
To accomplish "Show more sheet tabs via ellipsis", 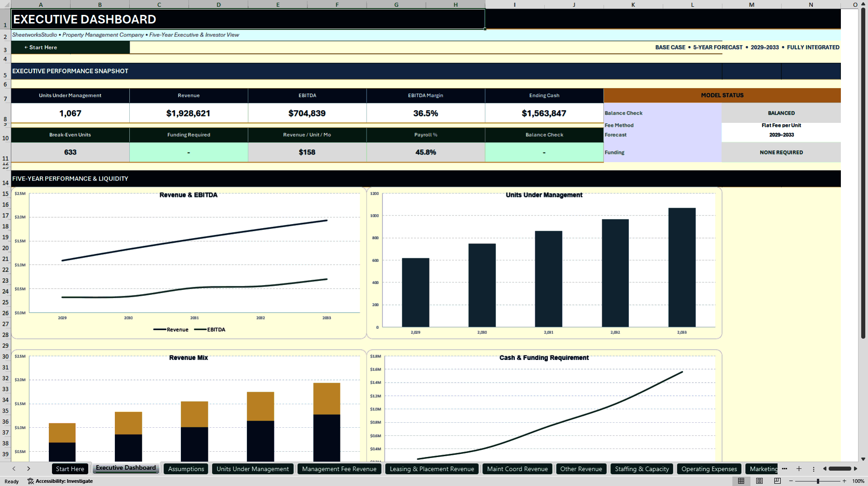I will point(784,469).
